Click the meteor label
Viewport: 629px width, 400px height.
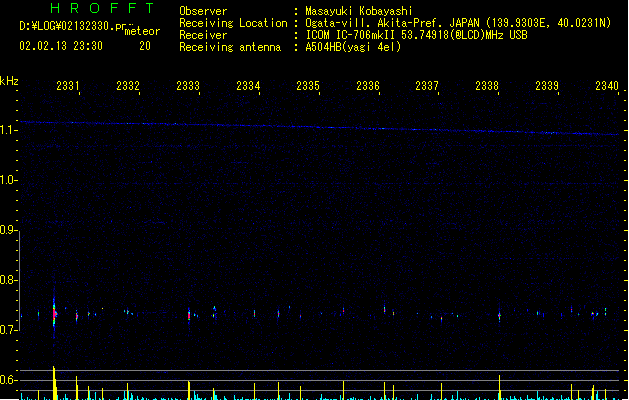pyautogui.click(x=142, y=31)
